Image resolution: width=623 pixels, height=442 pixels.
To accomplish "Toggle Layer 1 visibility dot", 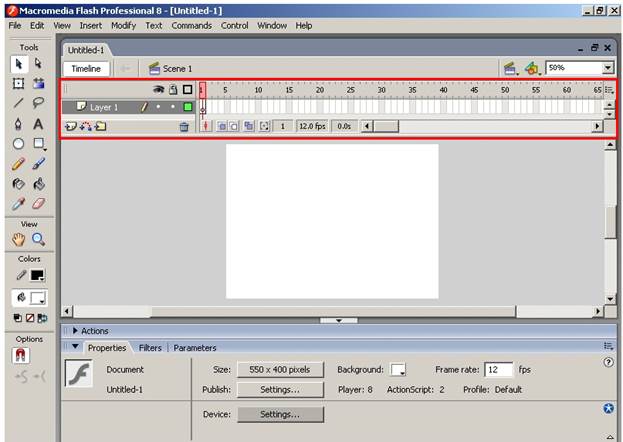I will (x=159, y=107).
